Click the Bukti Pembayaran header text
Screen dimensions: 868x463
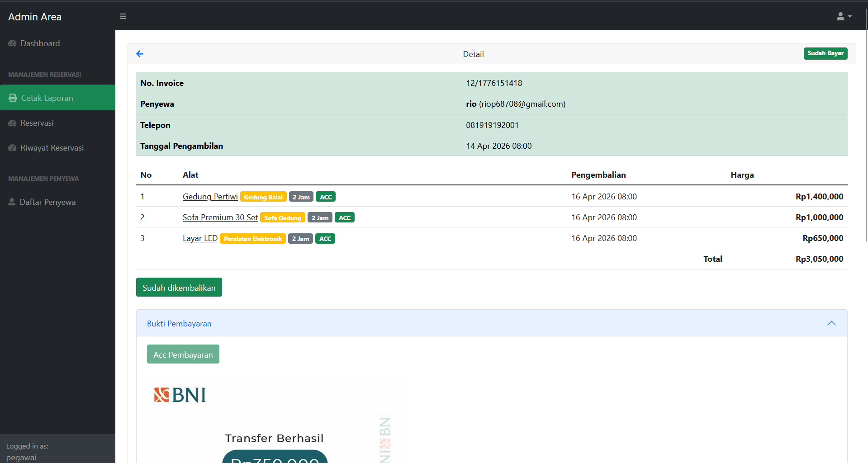click(x=179, y=324)
